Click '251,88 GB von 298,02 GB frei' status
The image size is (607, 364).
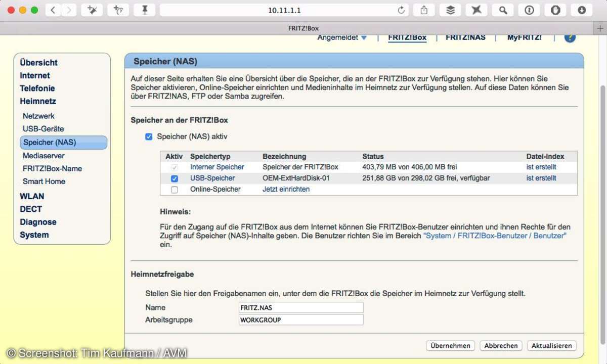click(426, 178)
